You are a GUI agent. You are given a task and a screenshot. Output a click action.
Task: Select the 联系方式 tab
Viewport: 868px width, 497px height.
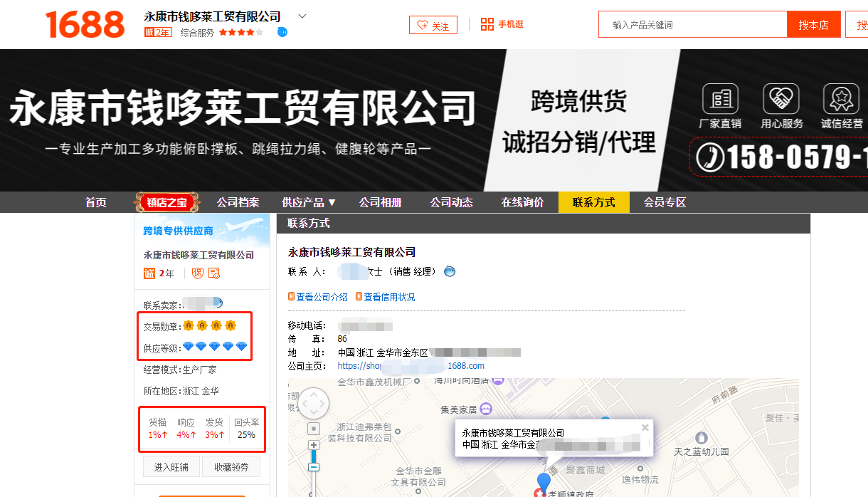(x=594, y=202)
